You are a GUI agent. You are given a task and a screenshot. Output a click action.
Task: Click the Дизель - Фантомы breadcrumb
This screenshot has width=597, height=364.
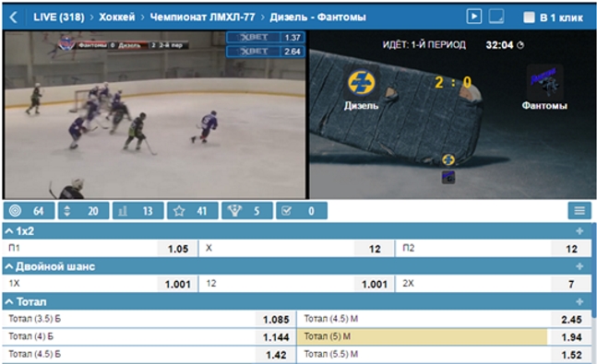pos(318,18)
